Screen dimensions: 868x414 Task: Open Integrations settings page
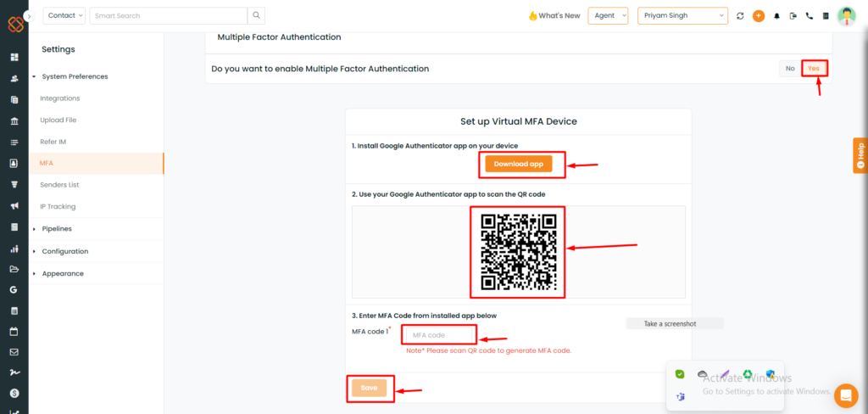pyautogui.click(x=60, y=98)
